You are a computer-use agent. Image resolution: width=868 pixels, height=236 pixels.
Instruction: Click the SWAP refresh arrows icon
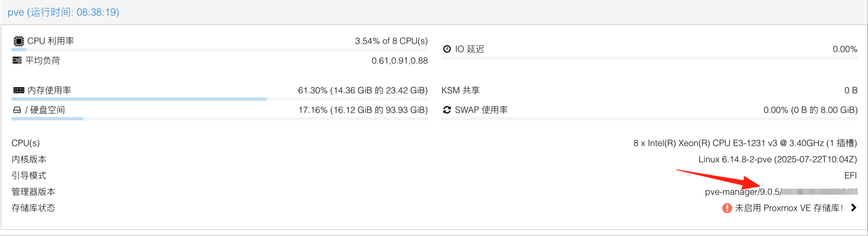coord(447,110)
